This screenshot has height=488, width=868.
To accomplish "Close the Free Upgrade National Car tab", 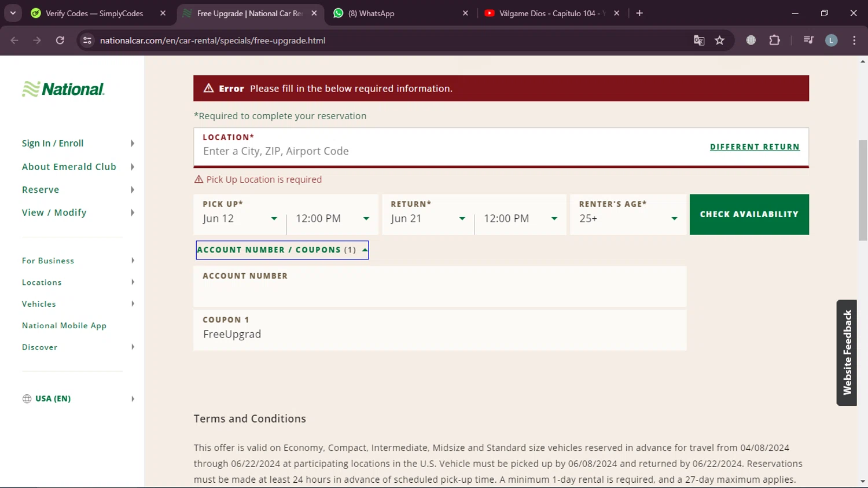I will click(x=314, y=13).
